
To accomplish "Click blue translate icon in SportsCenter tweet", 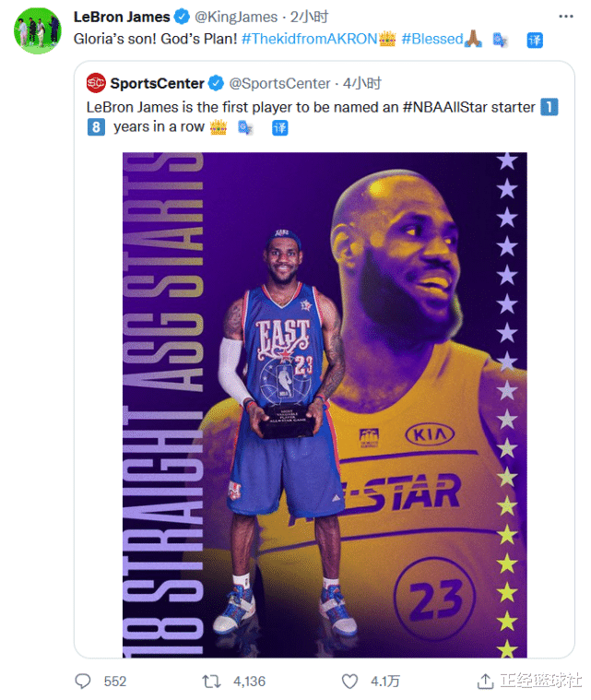I will (280, 128).
